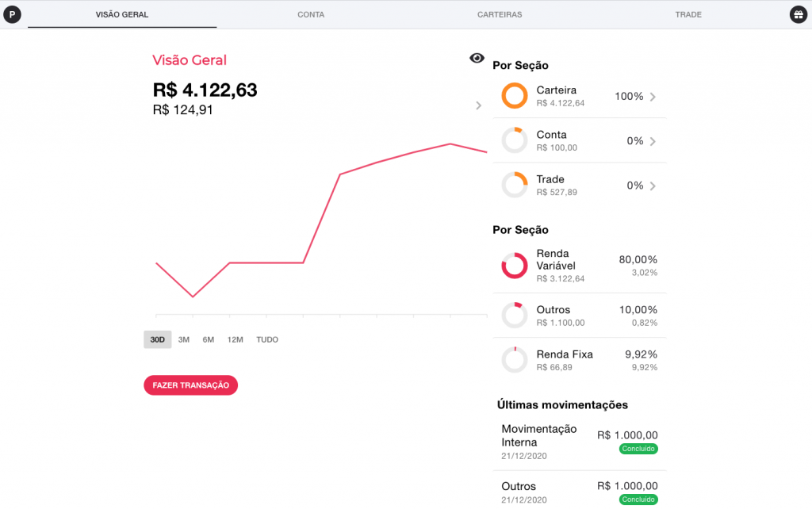Expand the Carteira row chevron
Viewport: 812px width, 509px height.
653,97
